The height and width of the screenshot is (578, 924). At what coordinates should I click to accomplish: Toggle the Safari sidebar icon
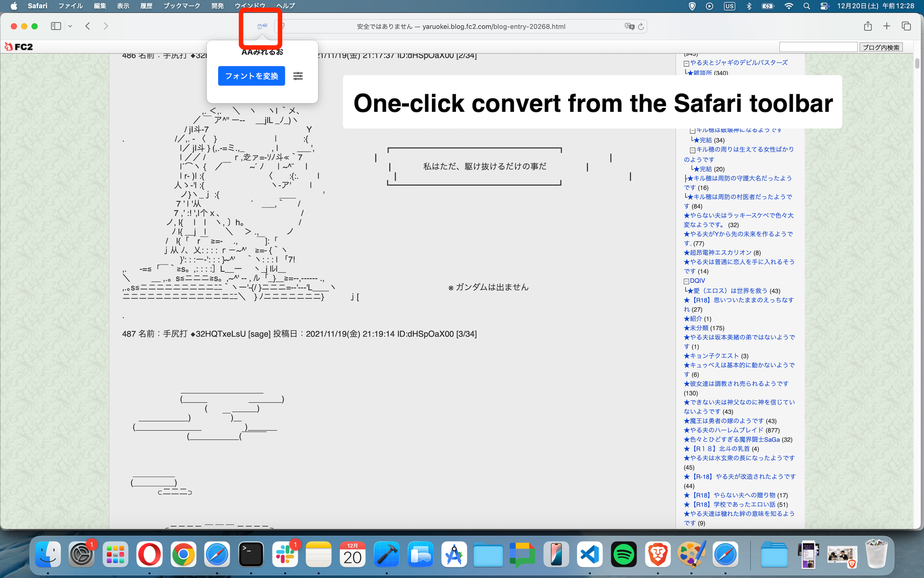(x=56, y=26)
